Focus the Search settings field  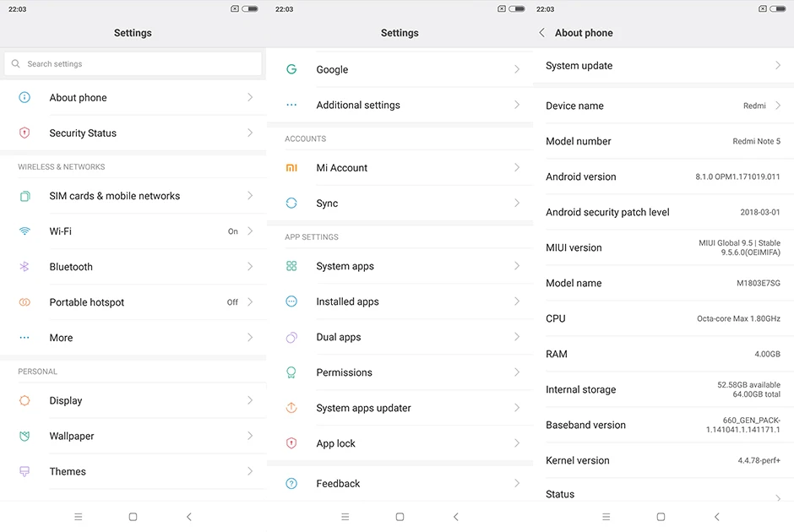(133, 64)
